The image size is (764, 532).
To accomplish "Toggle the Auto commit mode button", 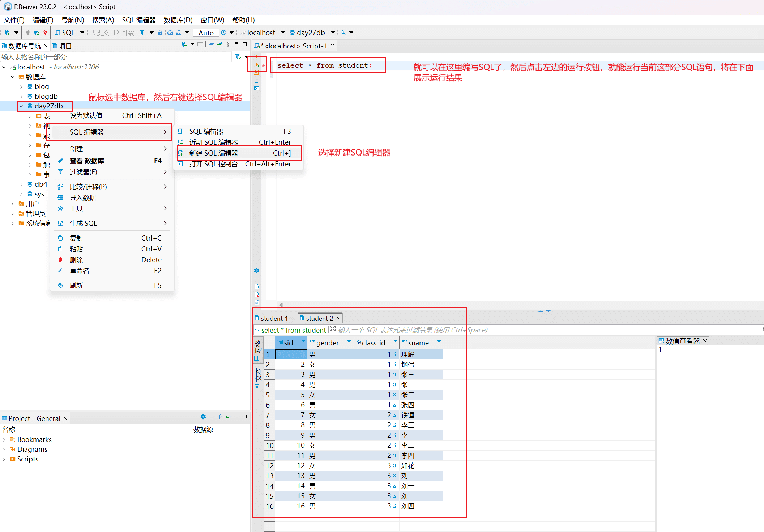I will point(206,33).
